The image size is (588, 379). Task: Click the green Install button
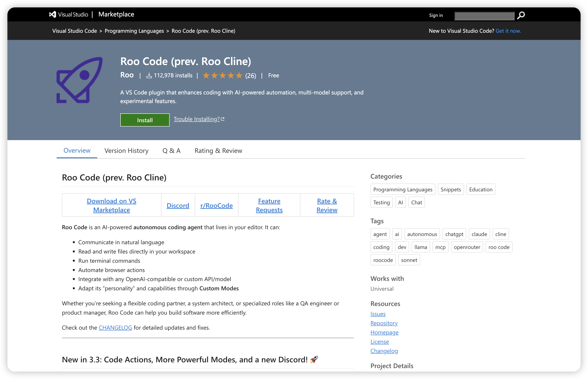(x=145, y=120)
